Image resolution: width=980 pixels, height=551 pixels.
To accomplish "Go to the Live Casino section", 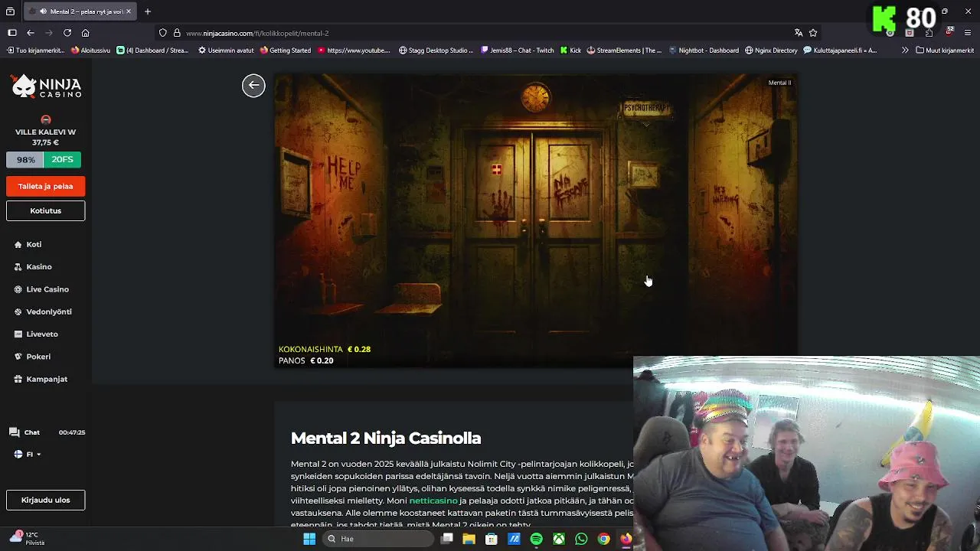I will [42, 289].
